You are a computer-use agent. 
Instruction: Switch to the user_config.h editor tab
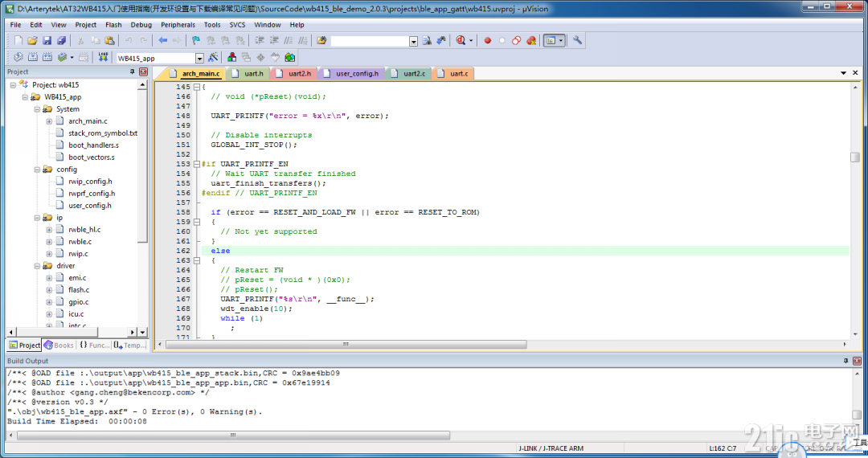pyautogui.click(x=351, y=74)
